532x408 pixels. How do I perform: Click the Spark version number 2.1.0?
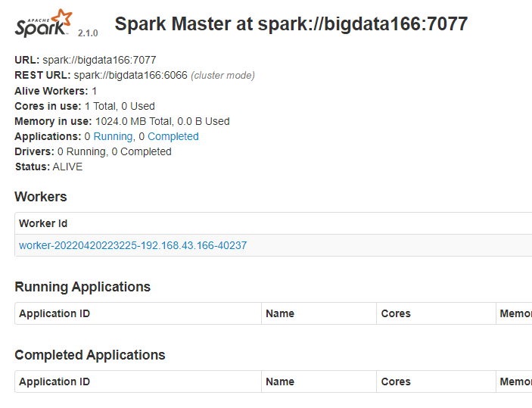[88, 34]
